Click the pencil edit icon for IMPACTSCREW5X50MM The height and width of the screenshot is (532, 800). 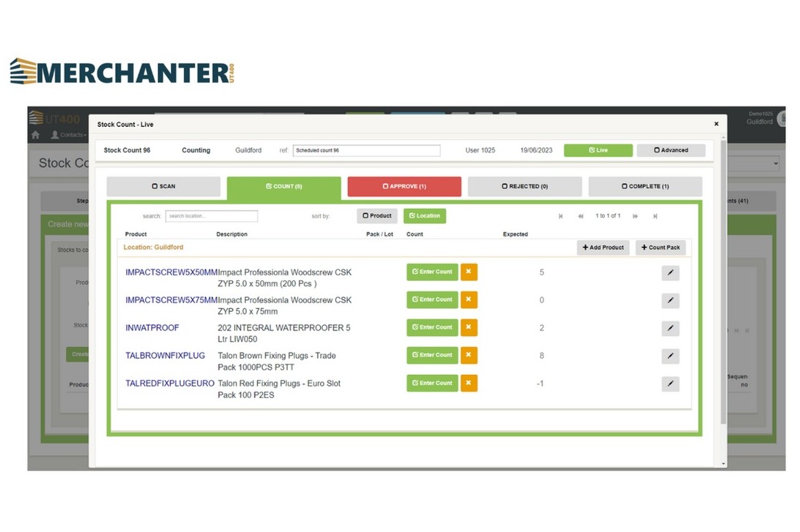pyautogui.click(x=670, y=273)
